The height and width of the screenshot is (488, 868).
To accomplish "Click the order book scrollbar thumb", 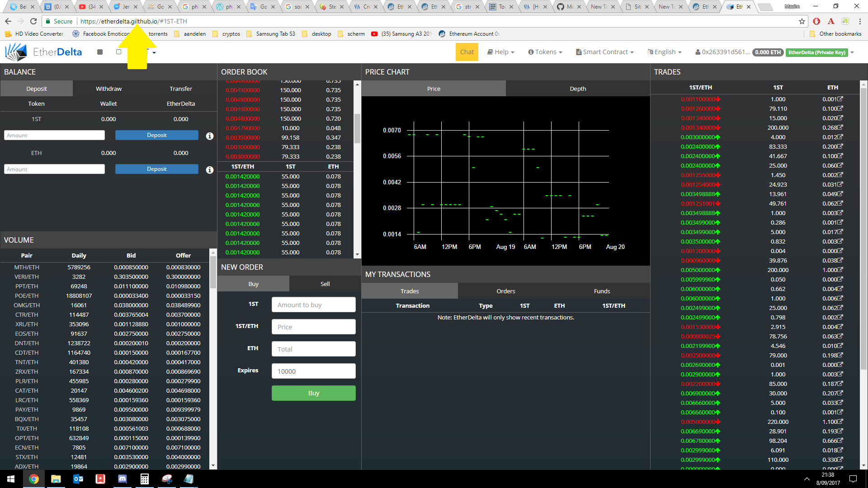I will (x=357, y=128).
